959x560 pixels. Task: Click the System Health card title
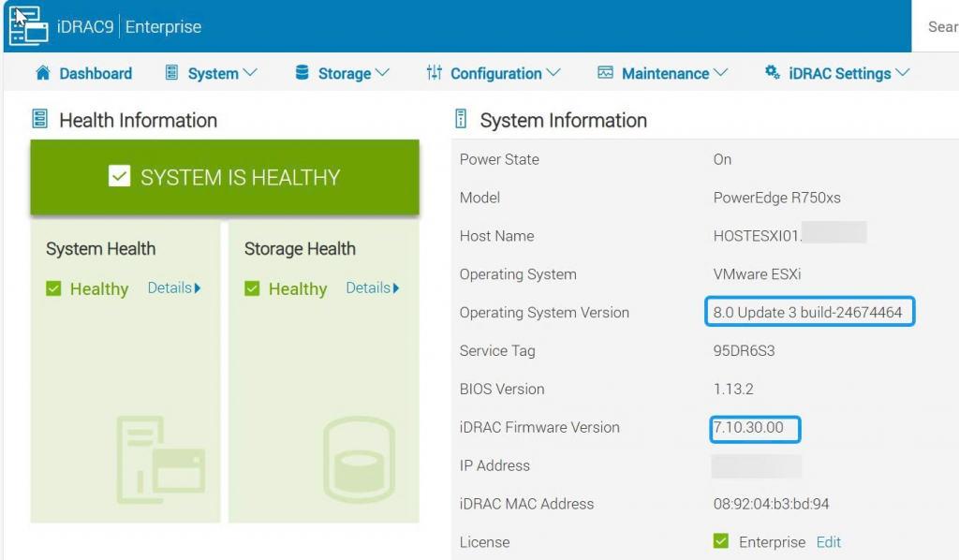point(101,249)
